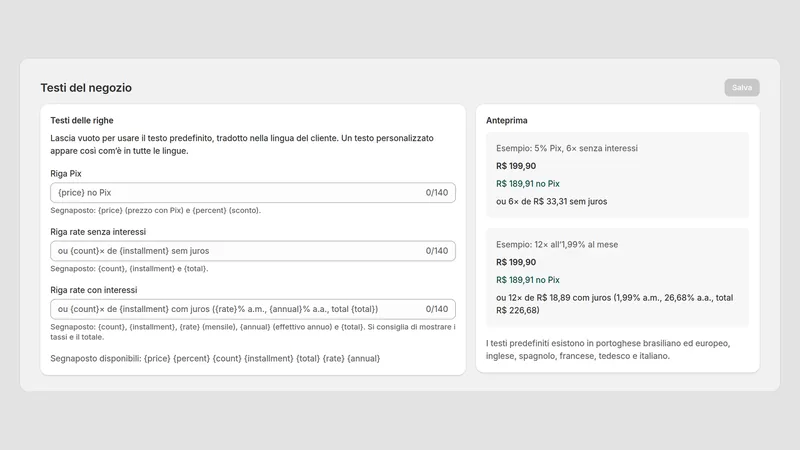Click the hint mentioning '{rate} (mensile)'
The image size is (800, 450).
pos(253,332)
